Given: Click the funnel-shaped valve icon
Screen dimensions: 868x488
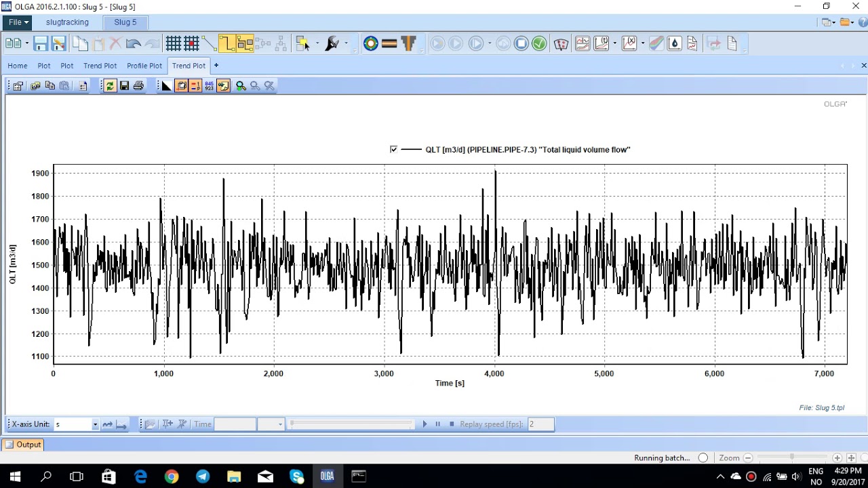Looking at the screenshot, I should (408, 44).
